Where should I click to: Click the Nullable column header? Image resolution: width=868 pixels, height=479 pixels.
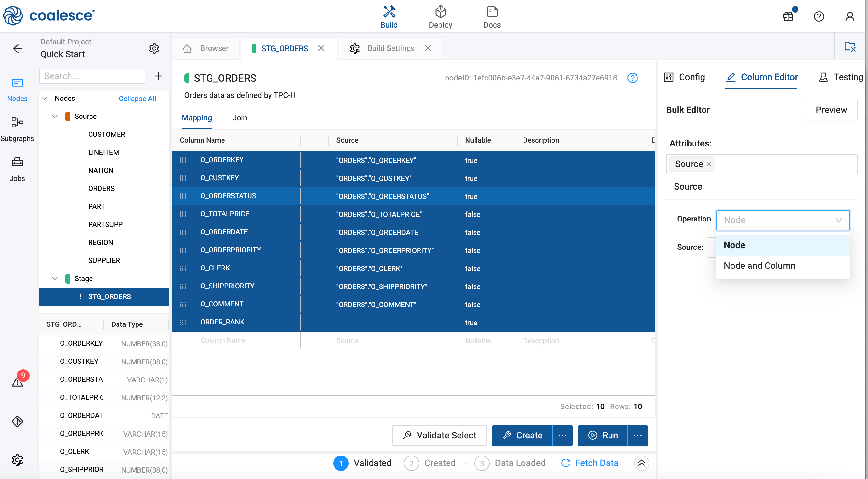(x=478, y=140)
